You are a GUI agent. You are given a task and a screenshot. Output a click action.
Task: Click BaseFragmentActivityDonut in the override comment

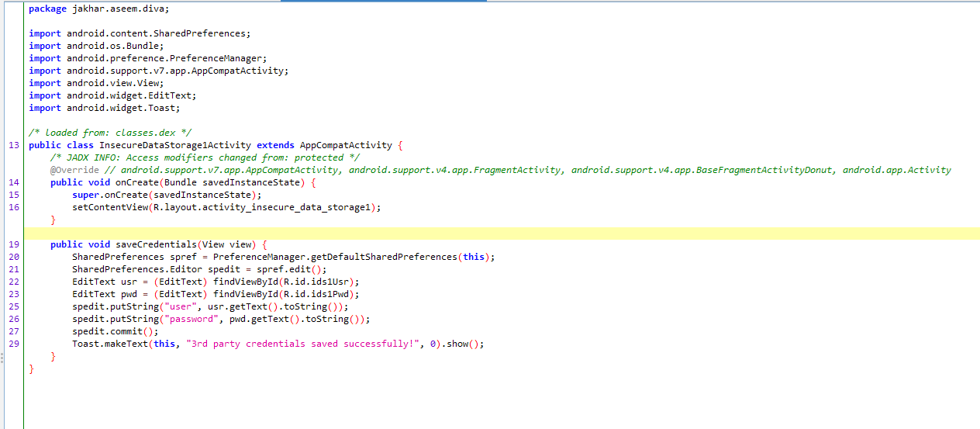tap(763, 170)
